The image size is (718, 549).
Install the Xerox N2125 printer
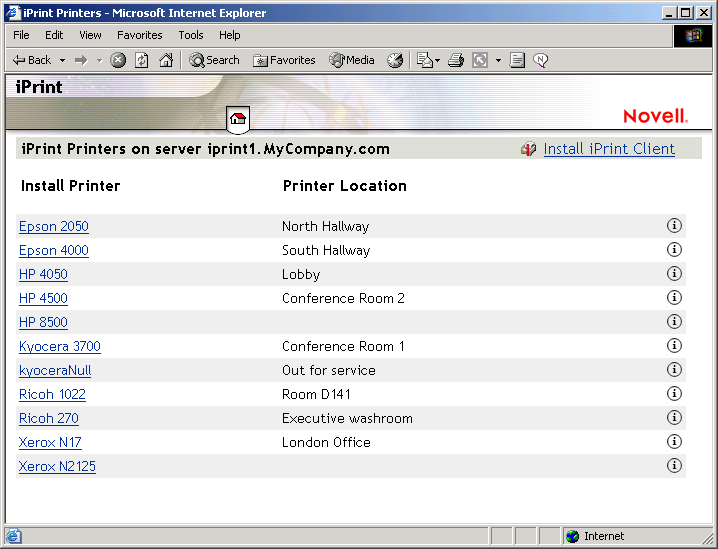pyautogui.click(x=57, y=466)
